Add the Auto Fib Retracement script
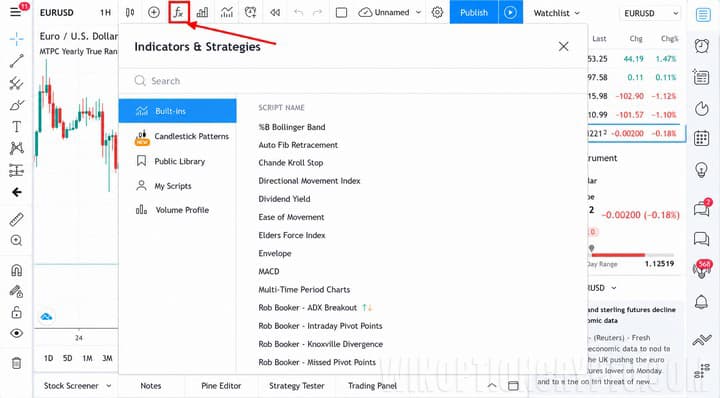Image resolution: width=720 pixels, height=398 pixels. pos(298,145)
